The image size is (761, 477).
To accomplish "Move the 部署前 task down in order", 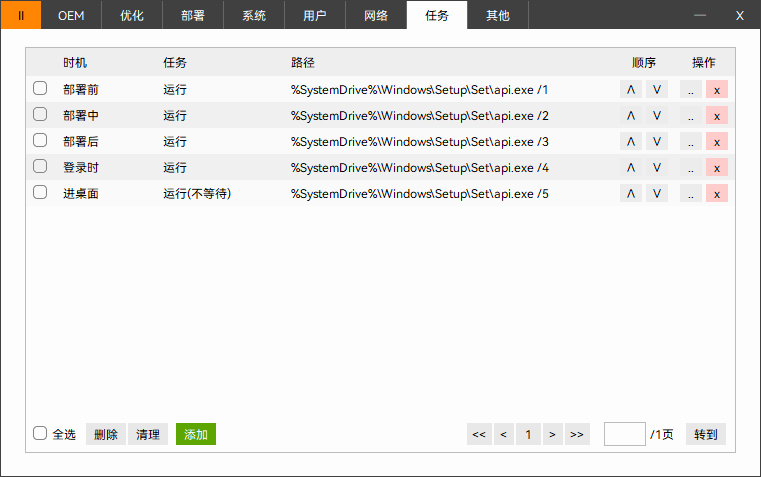I will pos(657,90).
